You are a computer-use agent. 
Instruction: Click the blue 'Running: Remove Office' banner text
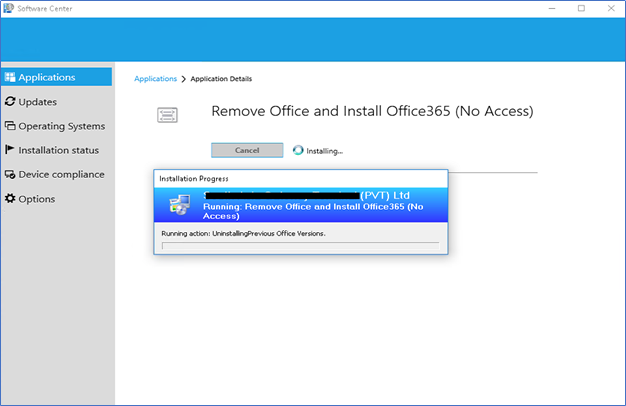(x=313, y=211)
